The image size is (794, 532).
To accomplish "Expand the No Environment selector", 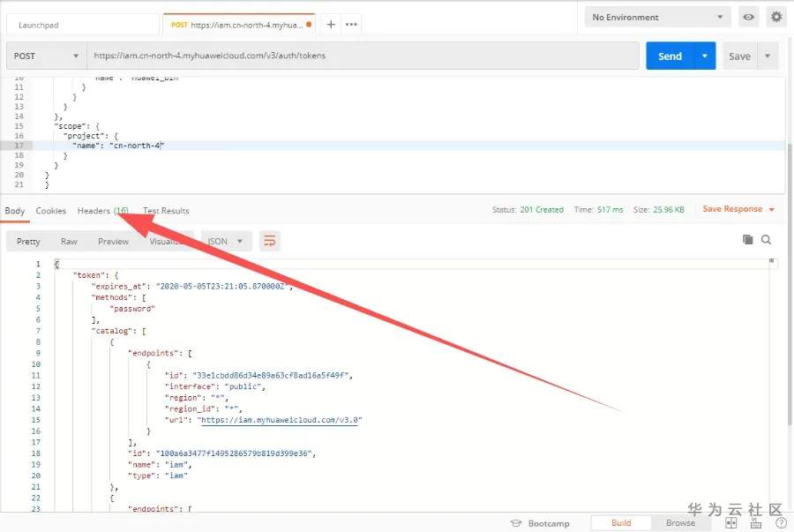I will pos(657,17).
